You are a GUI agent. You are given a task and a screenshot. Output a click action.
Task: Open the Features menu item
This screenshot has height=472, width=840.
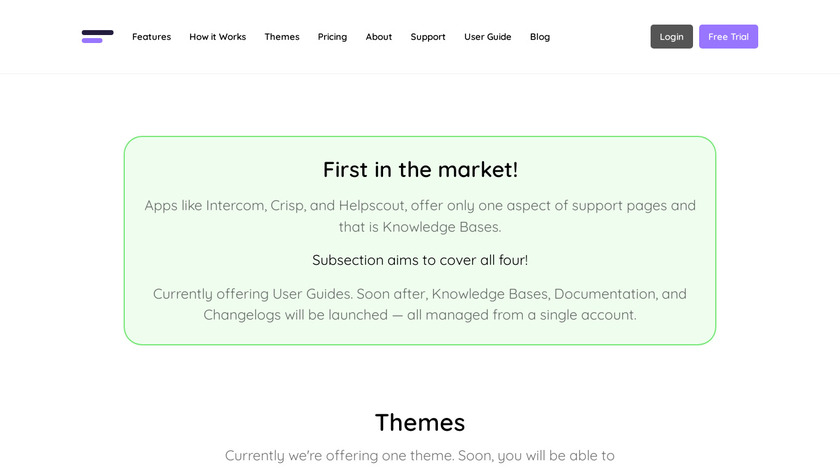(151, 37)
